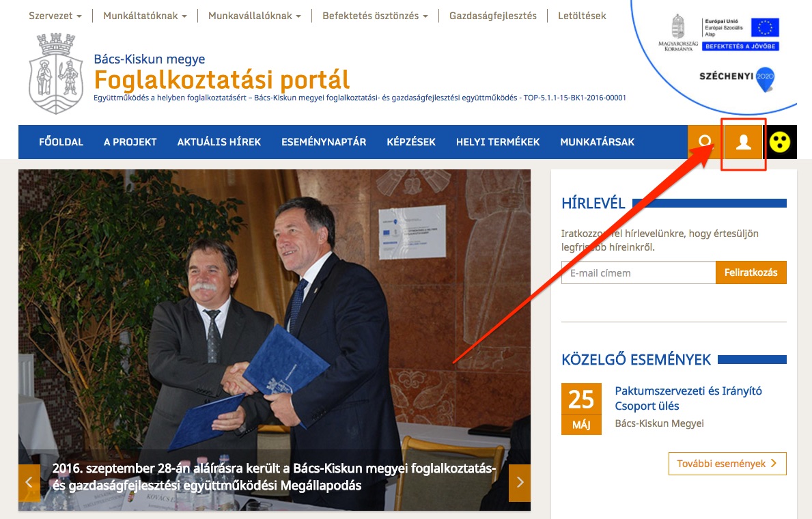812x519 pixels.
Task: Toggle the yellow accessibility contrast icon
Action: 780,142
